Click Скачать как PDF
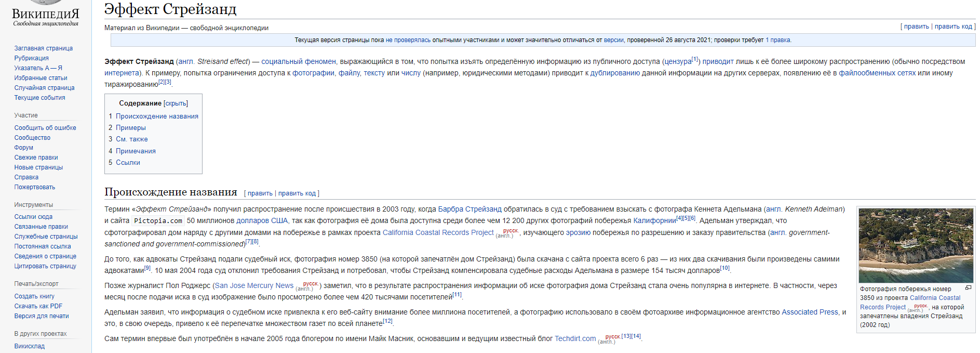Viewport: 980px width, 353px height. [38, 306]
